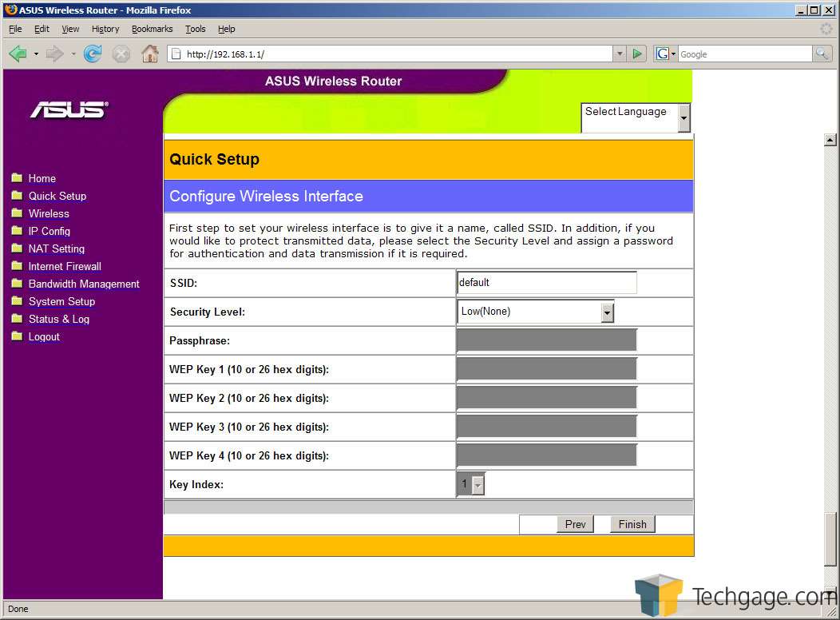Open the Security Level dropdown
Image resolution: width=840 pixels, height=620 pixels.
pos(536,312)
